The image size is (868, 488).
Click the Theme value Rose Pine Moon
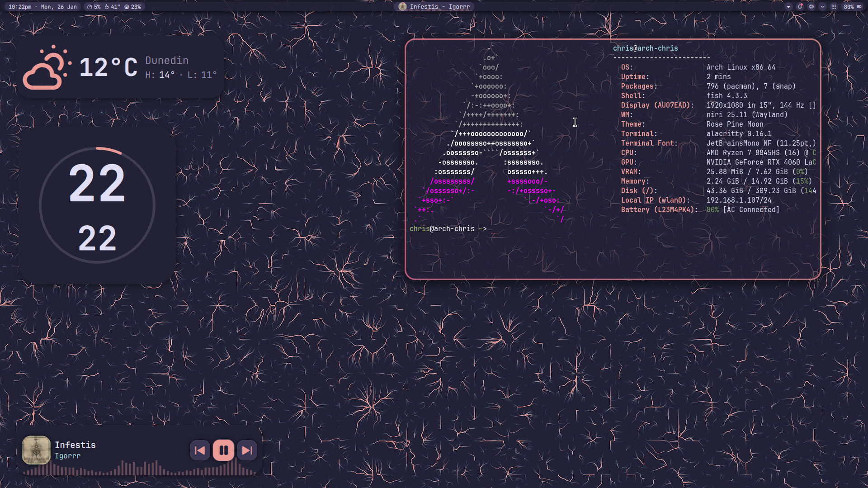(x=735, y=124)
